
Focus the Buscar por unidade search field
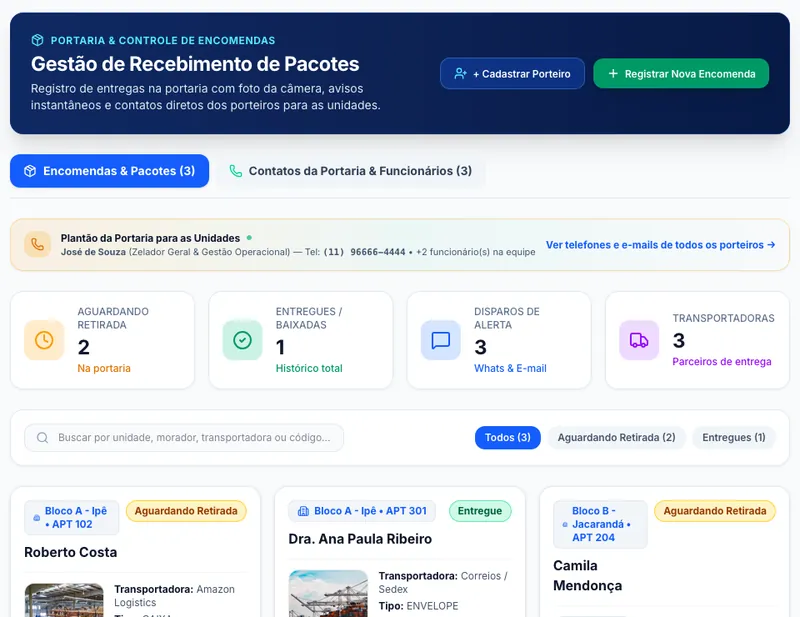184,438
